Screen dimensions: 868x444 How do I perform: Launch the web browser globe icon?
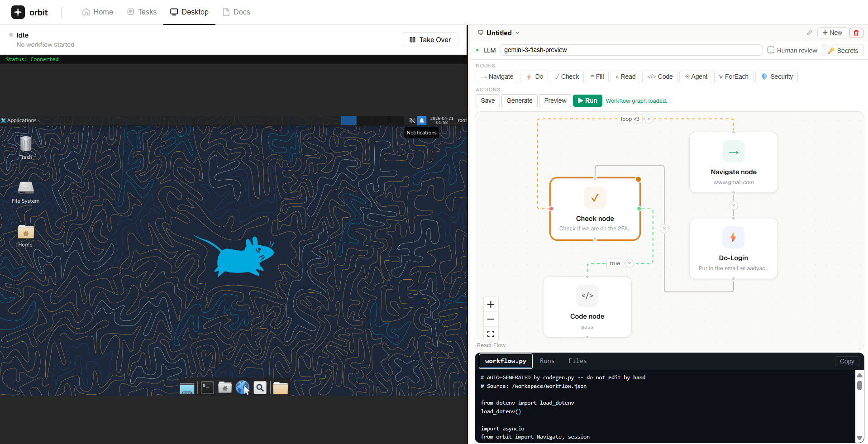pos(243,387)
